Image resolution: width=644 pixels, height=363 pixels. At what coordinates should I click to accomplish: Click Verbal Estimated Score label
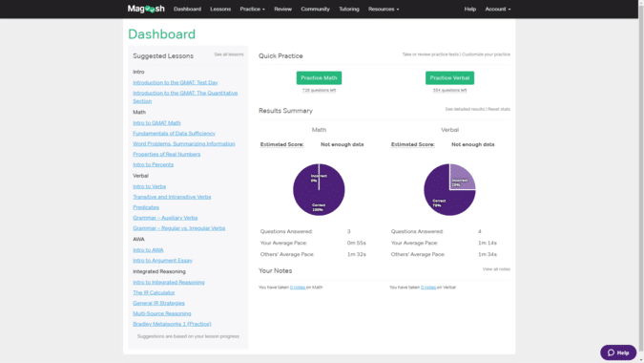tap(413, 144)
